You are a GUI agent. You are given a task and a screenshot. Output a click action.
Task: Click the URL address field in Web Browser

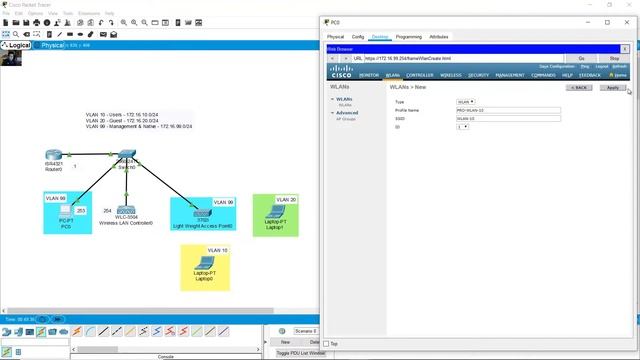pyautogui.click(x=464, y=58)
